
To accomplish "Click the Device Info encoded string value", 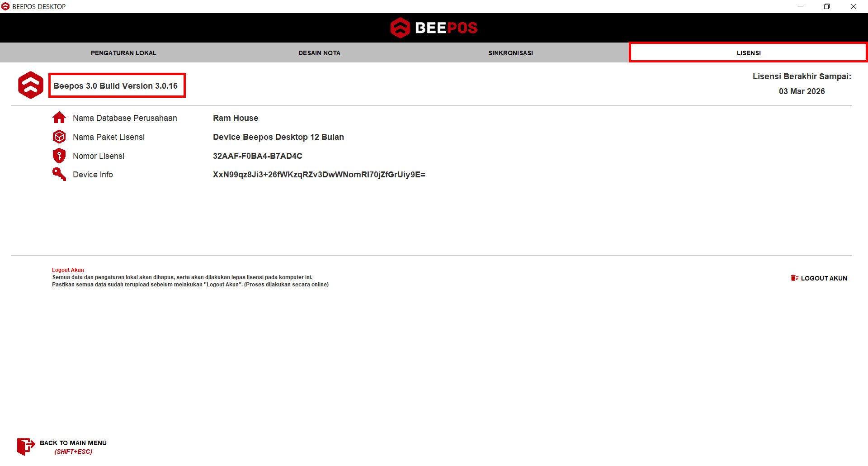I will pyautogui.click(x=319, y=175).
